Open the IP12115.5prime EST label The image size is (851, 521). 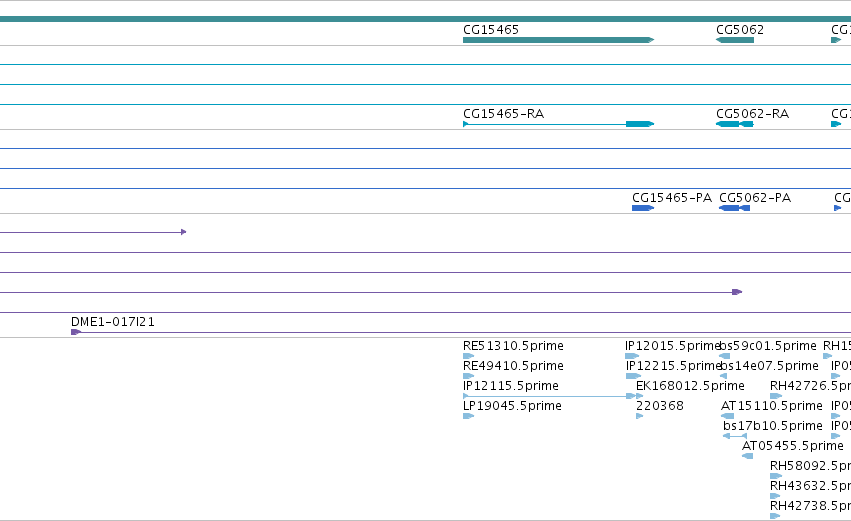511,386
